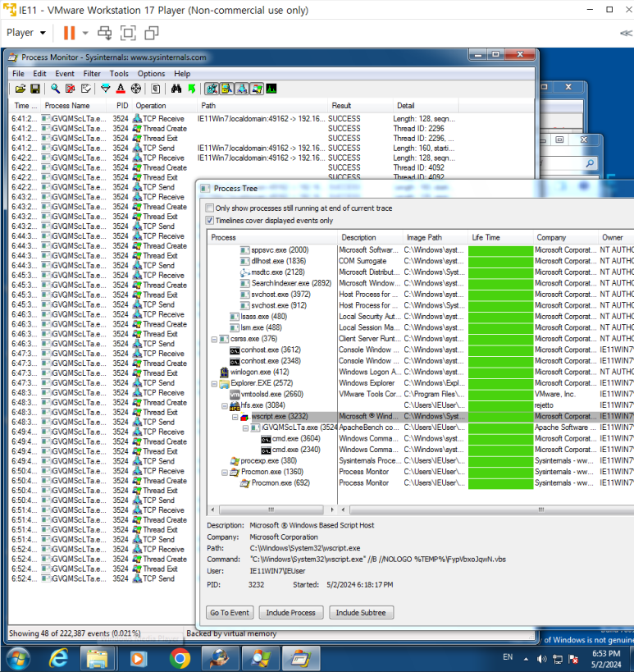Screen dimensions: 634x672
Task: Open the File menu
Action: (x=18, y=74)
